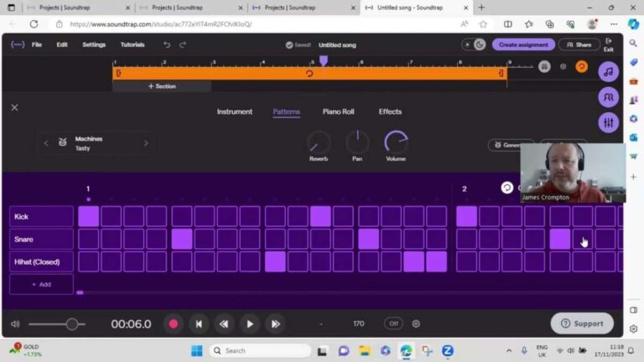Open File Explorer from the taskbar

[364, 350]
